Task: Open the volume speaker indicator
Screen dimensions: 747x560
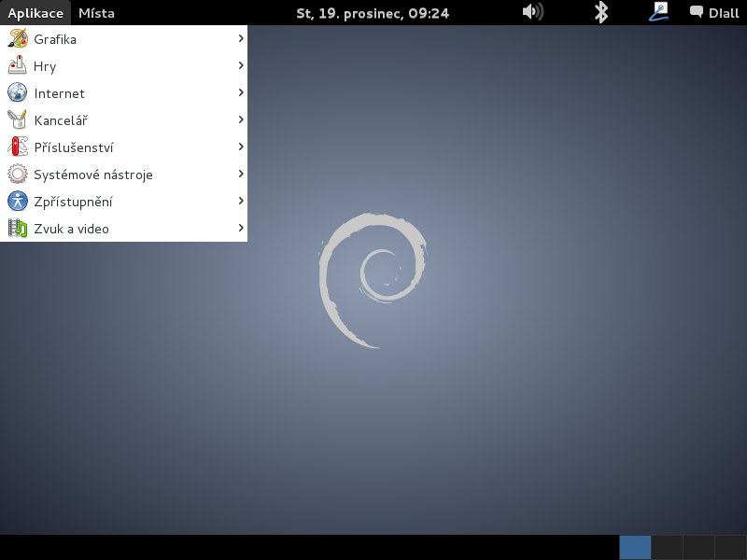Action: [532, 12]
